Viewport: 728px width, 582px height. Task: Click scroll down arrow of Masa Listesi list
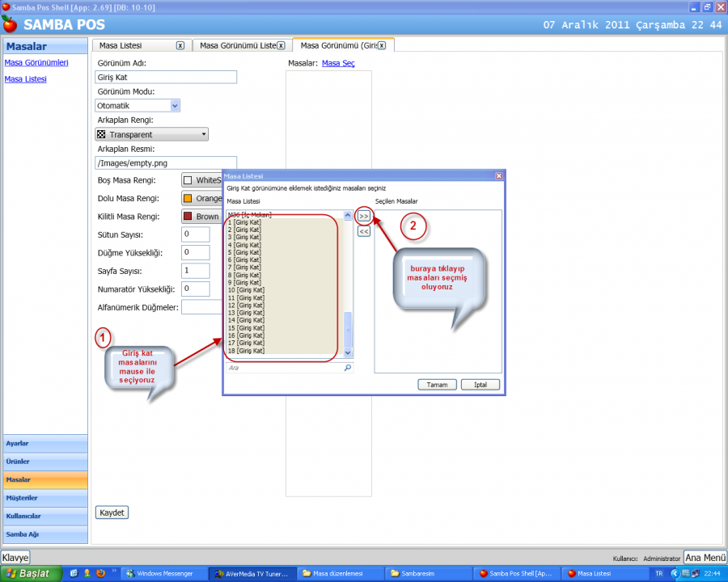pyautogui.click(x=348, y=352)
